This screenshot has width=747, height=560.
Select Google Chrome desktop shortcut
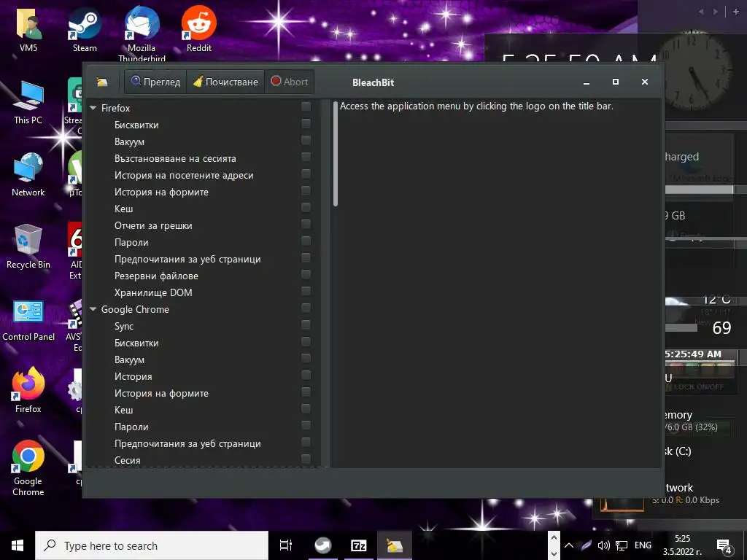[28, 468]
